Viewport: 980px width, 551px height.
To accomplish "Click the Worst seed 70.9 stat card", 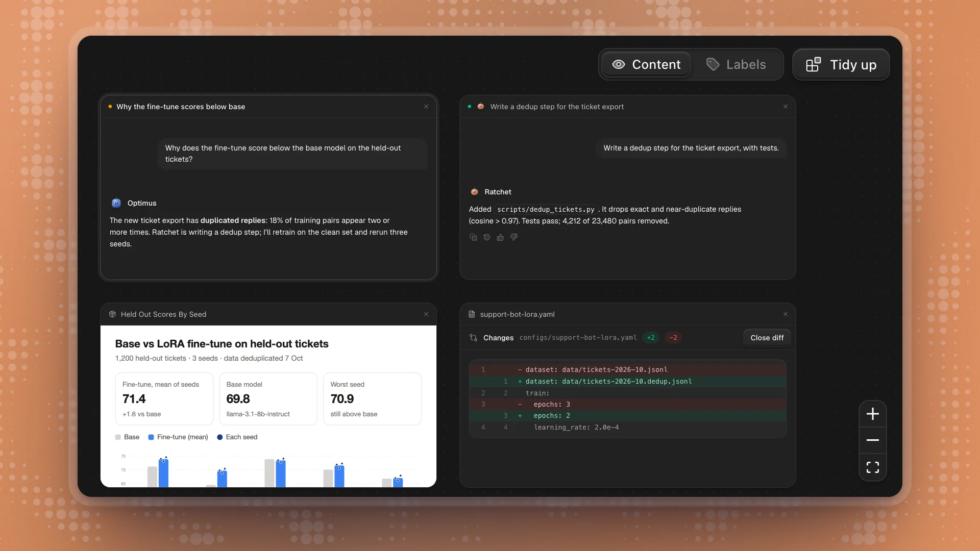I will 372,399.
